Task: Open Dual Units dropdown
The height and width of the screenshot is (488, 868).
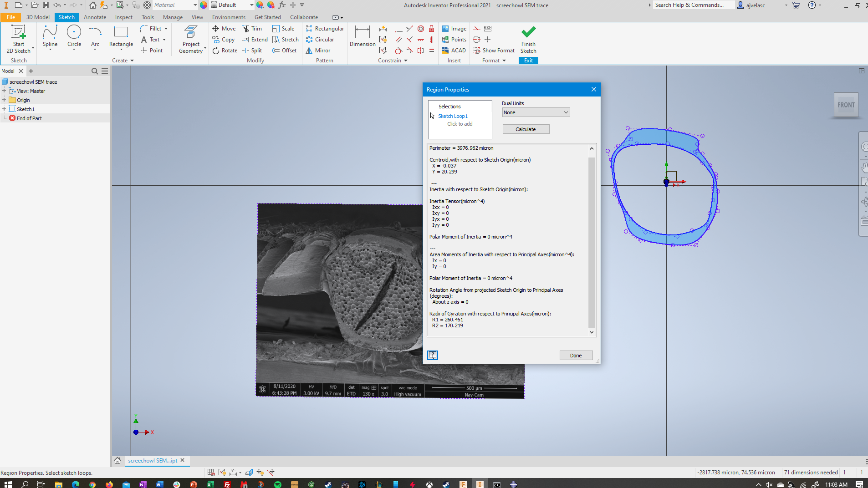Action: (x=536, y=112)
